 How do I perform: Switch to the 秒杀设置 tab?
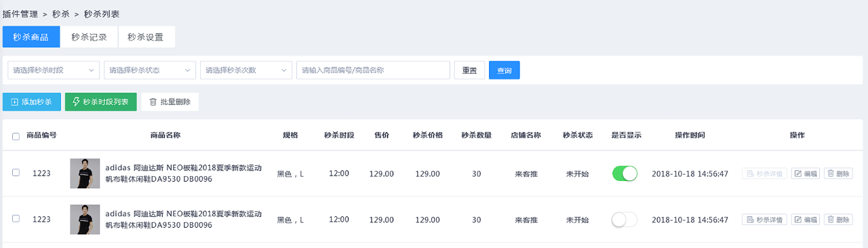pyautogui.click(x=146, y=37)
